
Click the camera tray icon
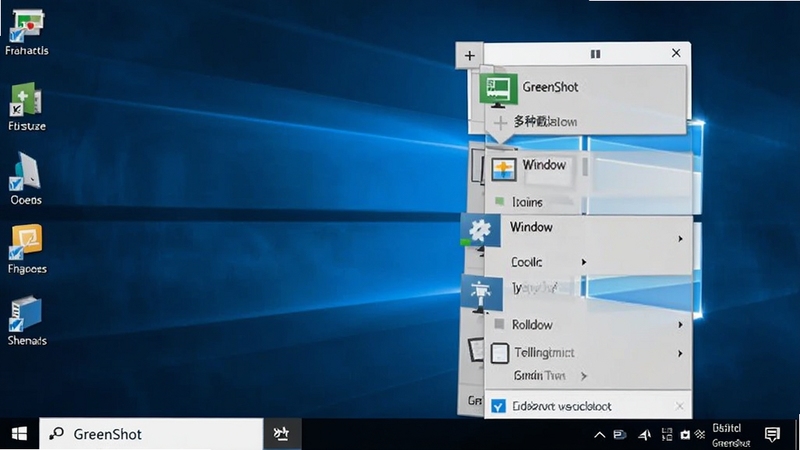tap(685, 435)
